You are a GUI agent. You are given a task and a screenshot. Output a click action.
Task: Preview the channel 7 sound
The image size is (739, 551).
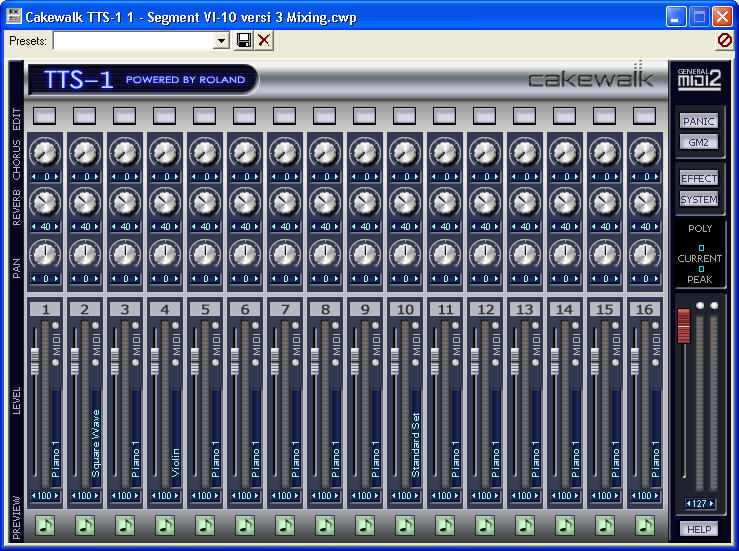coord(285,525)
